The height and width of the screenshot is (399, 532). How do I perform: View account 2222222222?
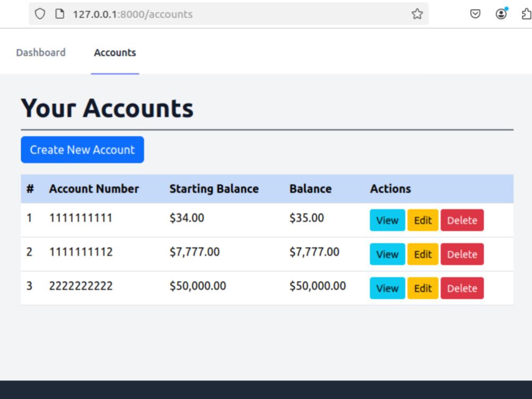click(387, 288)
